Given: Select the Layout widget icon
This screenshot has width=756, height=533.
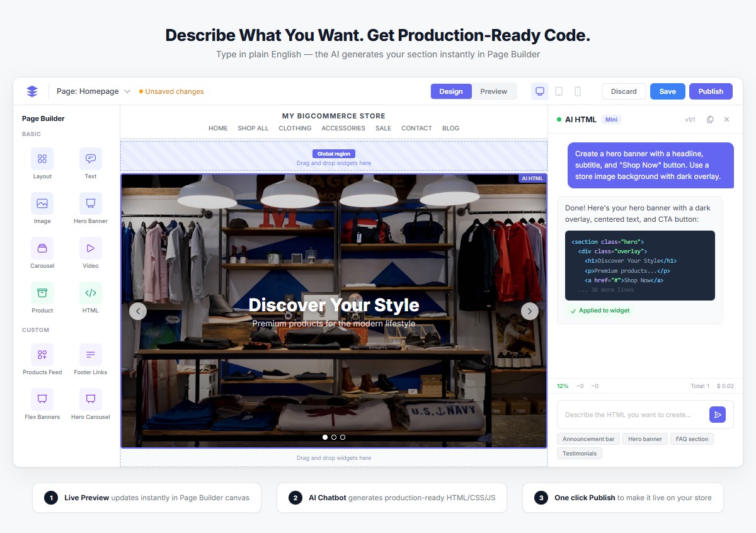Looking at the screenshot, I should coord(42,159).
